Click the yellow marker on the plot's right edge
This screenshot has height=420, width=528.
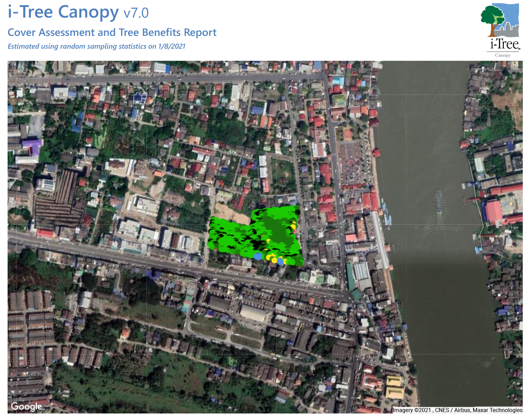(x=293, y=226)
